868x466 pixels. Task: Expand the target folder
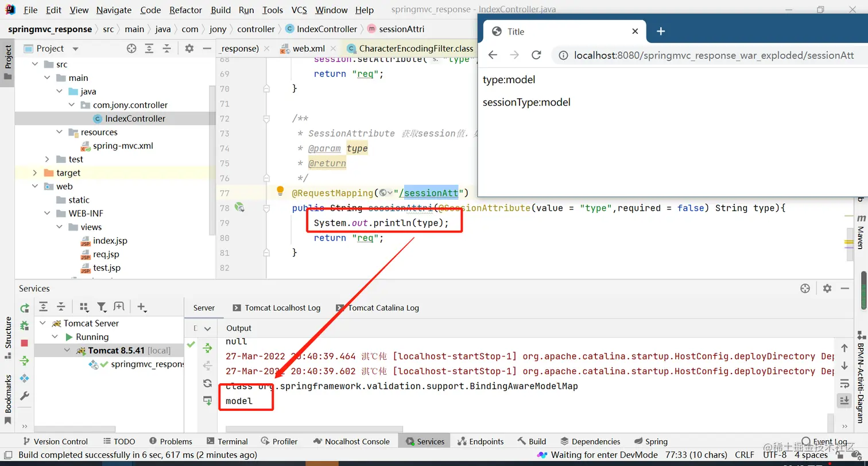(x=35, y=173)
